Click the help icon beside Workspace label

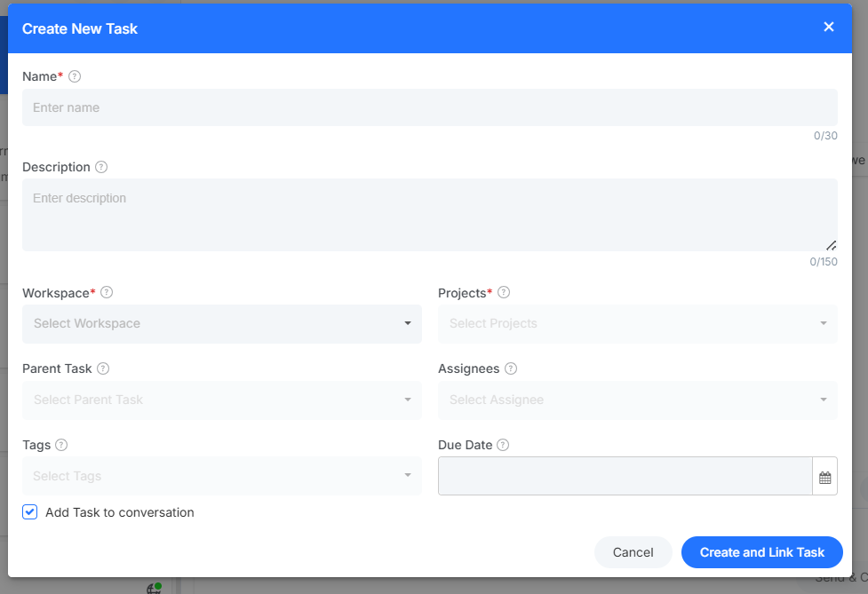coord(107,293)
